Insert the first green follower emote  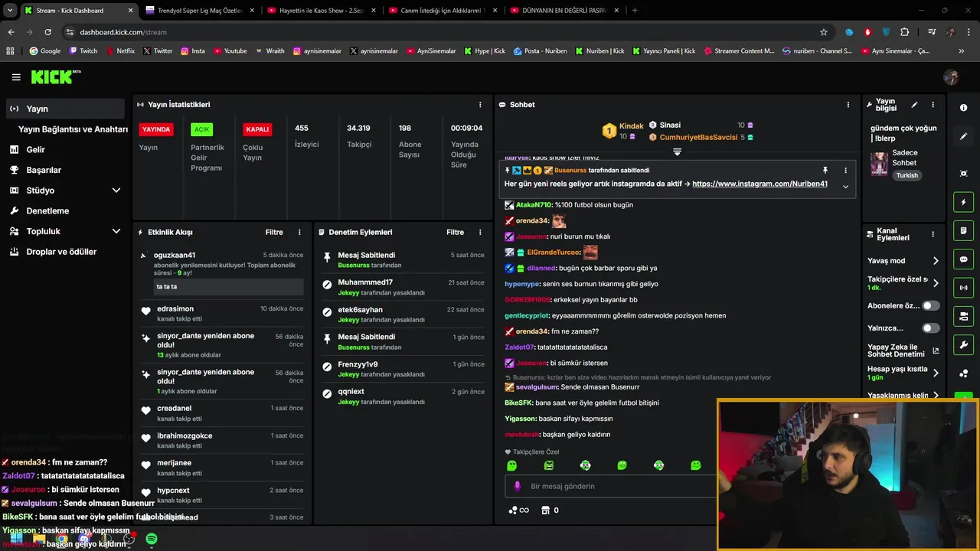point(512,465)
